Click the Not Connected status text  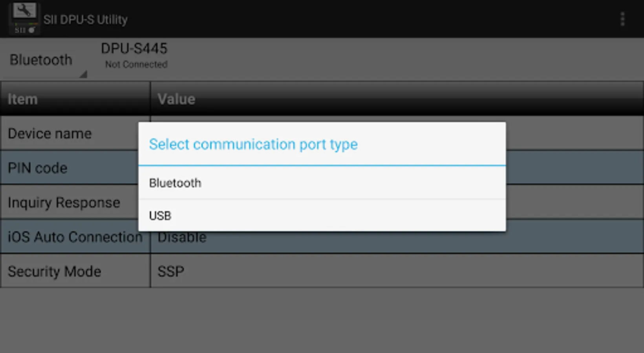136,64
